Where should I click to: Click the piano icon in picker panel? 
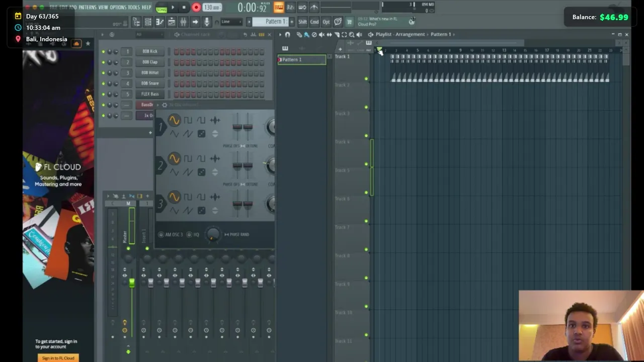click(x=285, y=48)
